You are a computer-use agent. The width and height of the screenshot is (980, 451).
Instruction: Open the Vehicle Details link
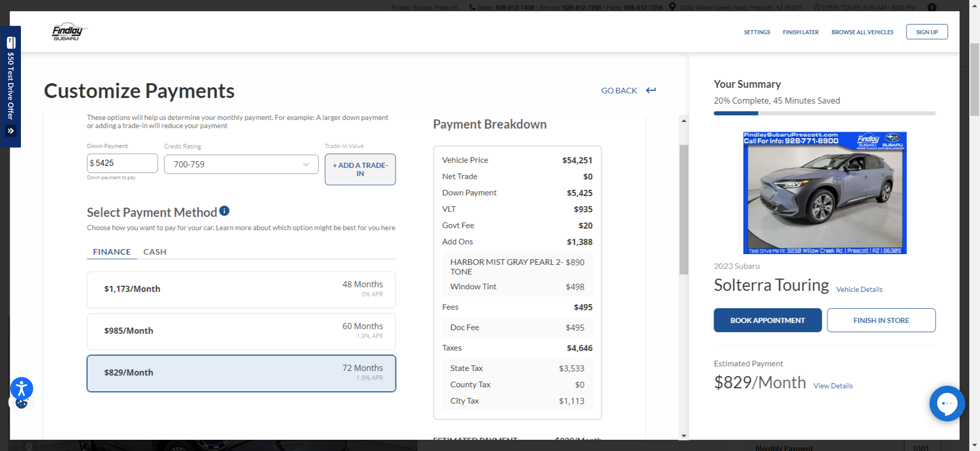[x=859, y=289]
